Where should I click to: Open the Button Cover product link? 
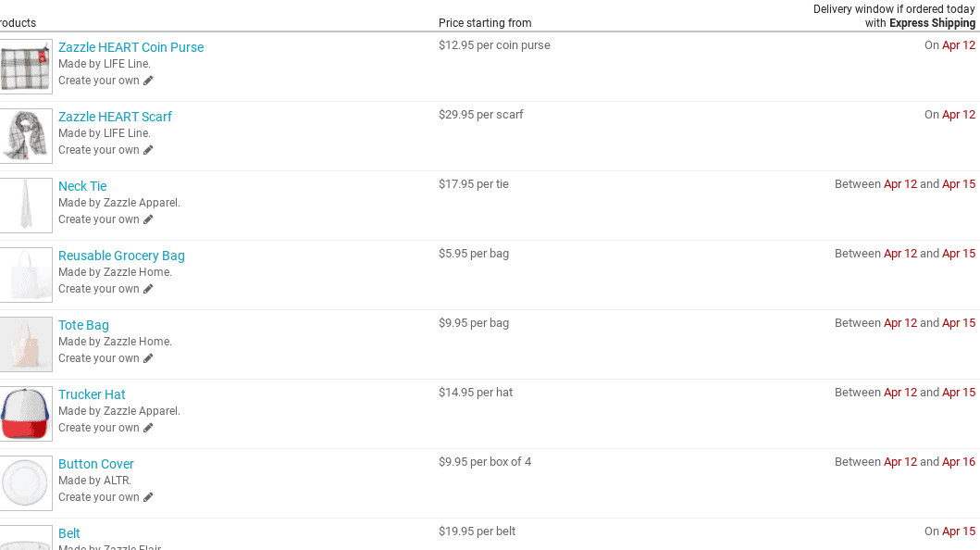pos(95,464)
